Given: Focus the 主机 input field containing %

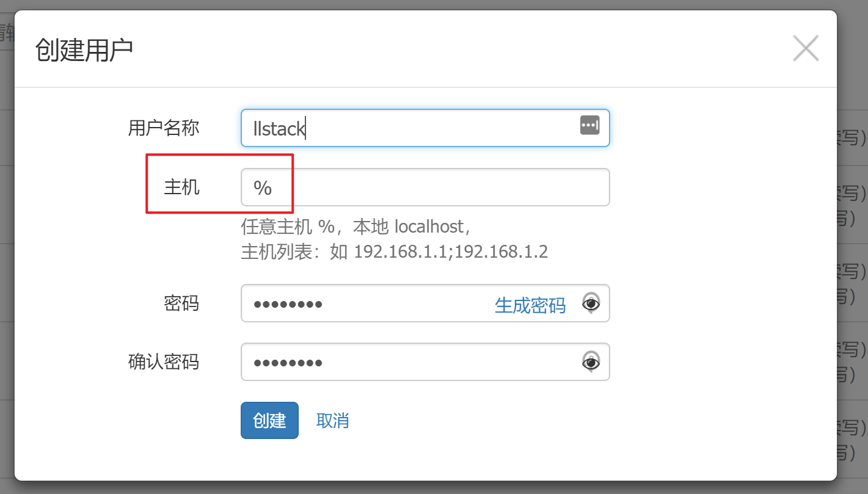Looking at the screenshot, I should (x=425, y=187).
